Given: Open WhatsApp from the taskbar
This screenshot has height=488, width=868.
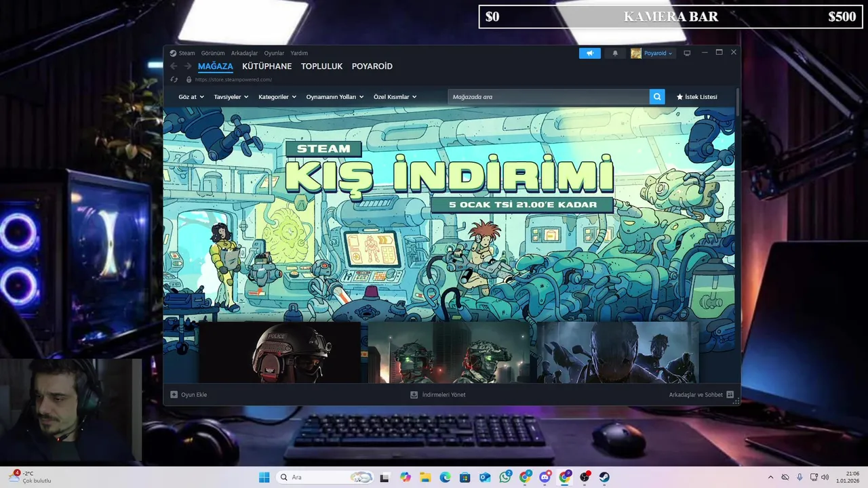Looking at the screenshot, I should tap(505, 477).
